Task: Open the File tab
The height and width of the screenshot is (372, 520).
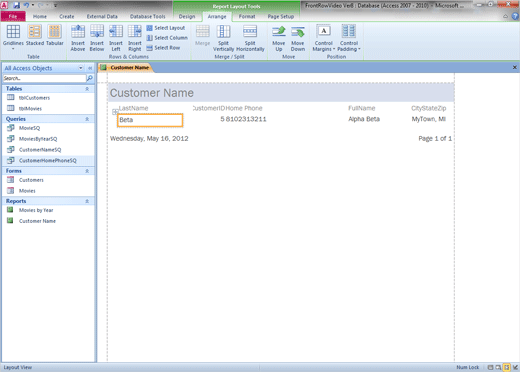Action: click(13, 16)
